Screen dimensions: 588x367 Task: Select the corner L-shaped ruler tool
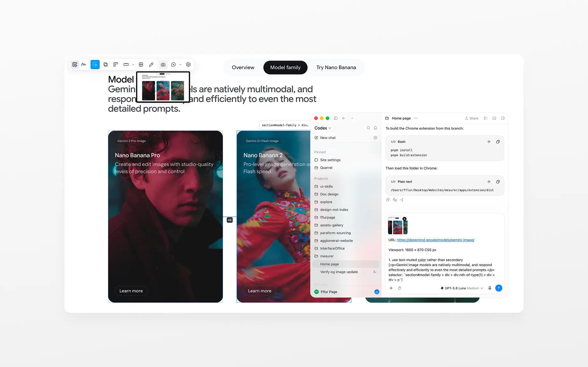[x=116, y=65]
